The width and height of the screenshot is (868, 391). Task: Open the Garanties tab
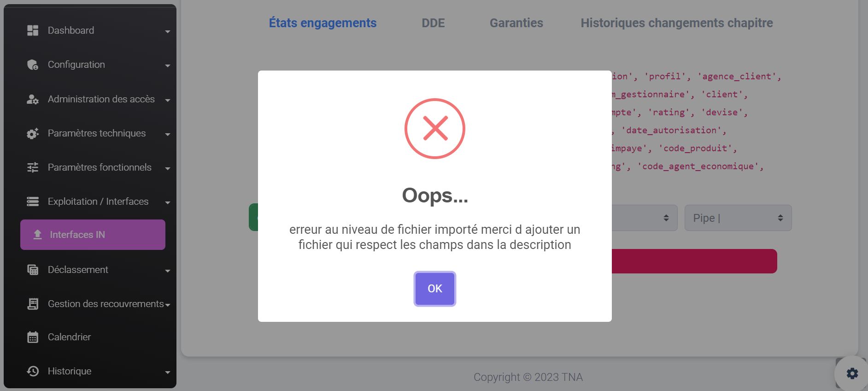516,23
